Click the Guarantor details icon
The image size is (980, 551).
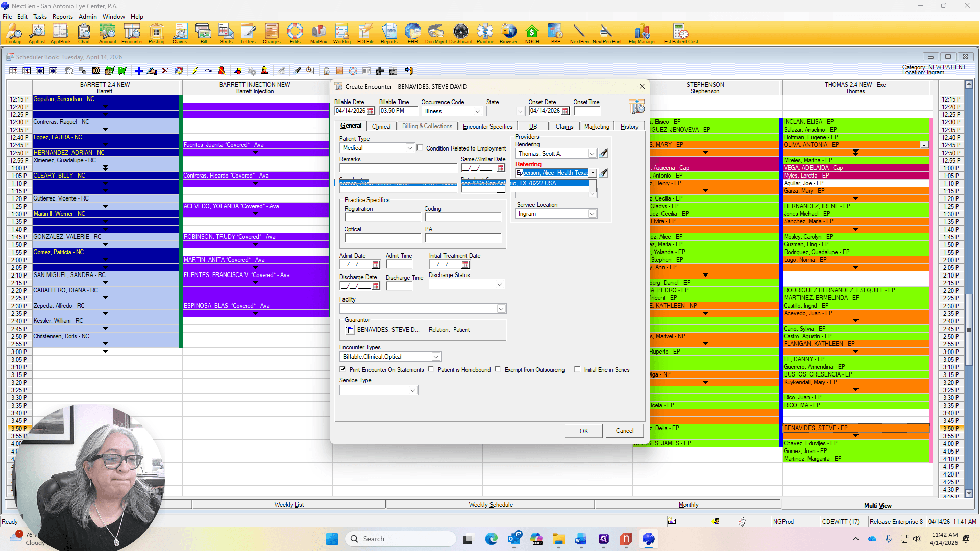(350, 330)
